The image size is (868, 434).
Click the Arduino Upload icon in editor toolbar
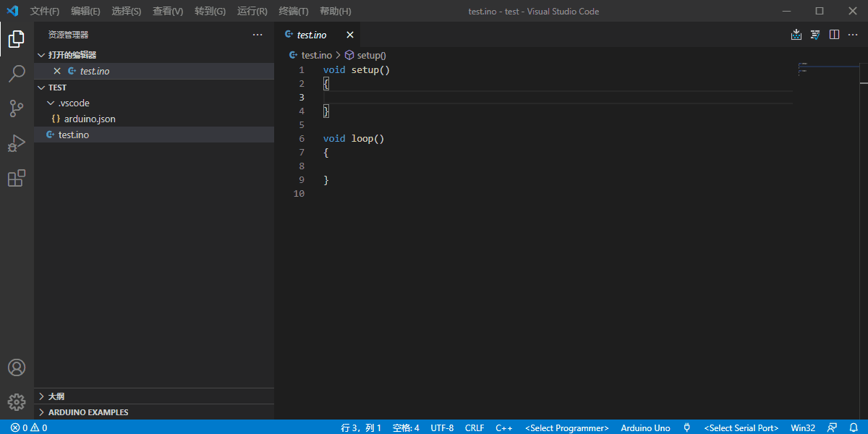[796, 35]
